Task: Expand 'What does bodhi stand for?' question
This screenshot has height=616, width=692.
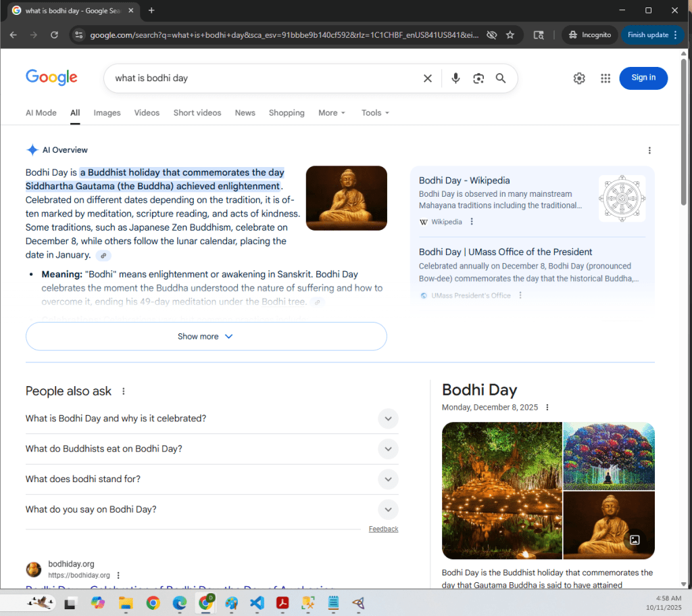Action: tap(388, 479)
